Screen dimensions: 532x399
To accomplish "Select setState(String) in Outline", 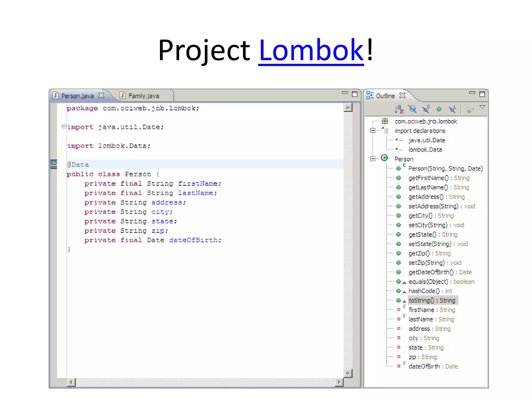I will point(438,244).
